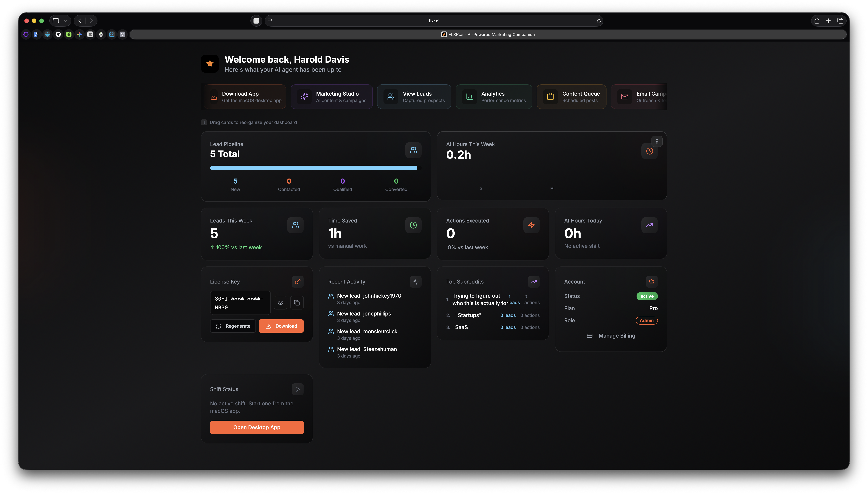Click the drag handle on AI Hours card

click(657, 141)
